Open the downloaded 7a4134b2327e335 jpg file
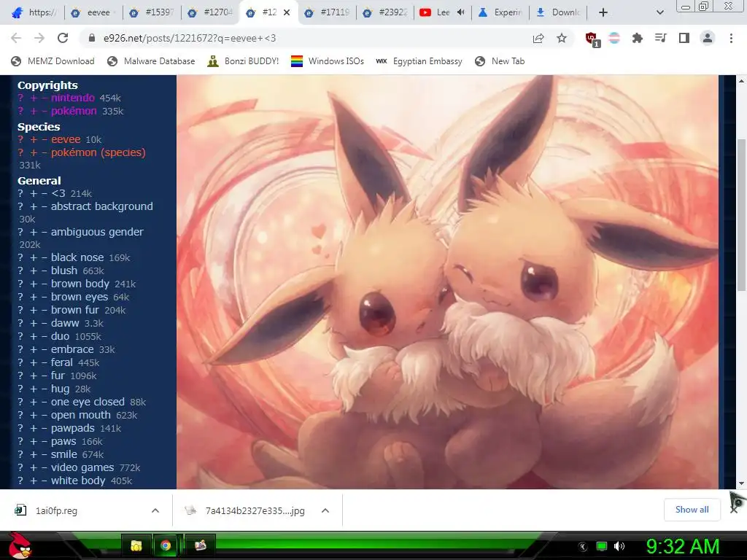Image resolution: width=747 pixels, height=560 pixels. 255,510
